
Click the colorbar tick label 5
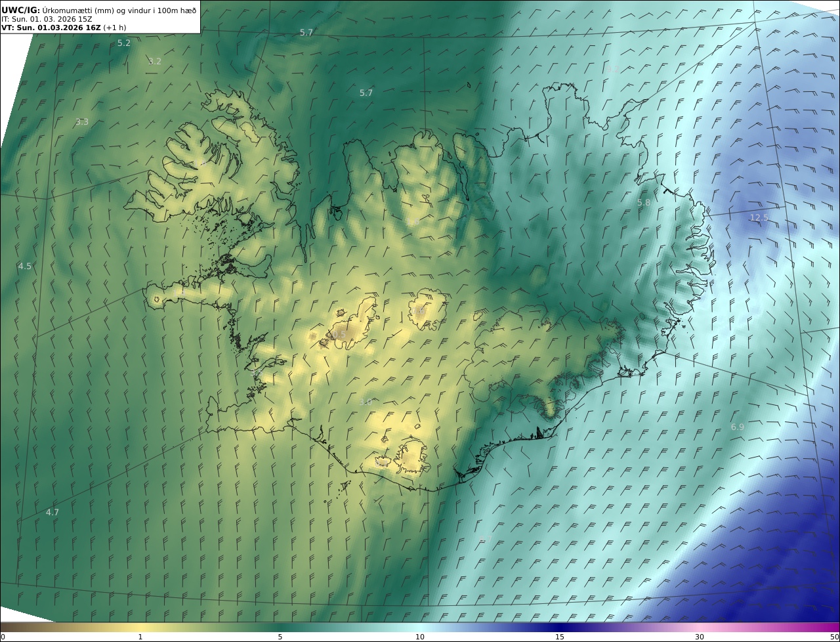point(280,637)
